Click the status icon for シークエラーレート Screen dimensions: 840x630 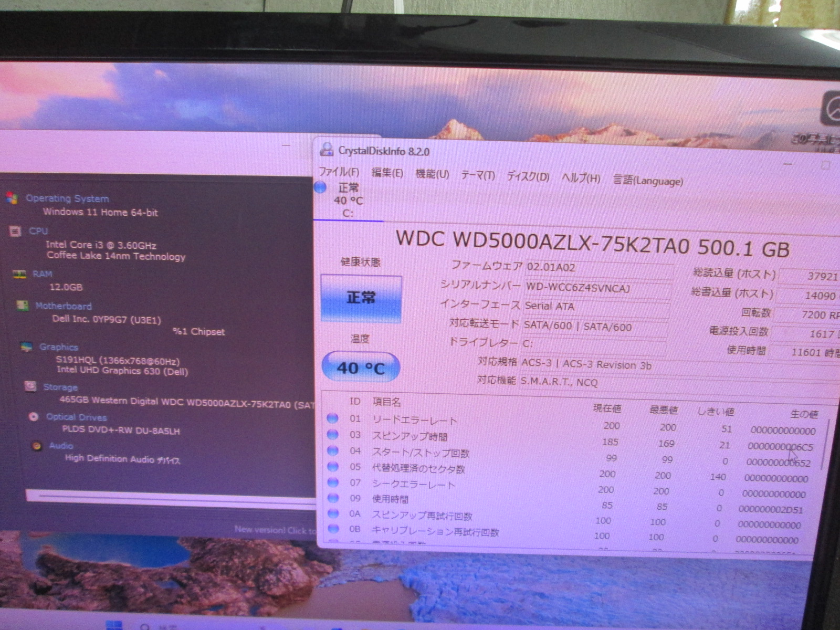coord(333,482)
